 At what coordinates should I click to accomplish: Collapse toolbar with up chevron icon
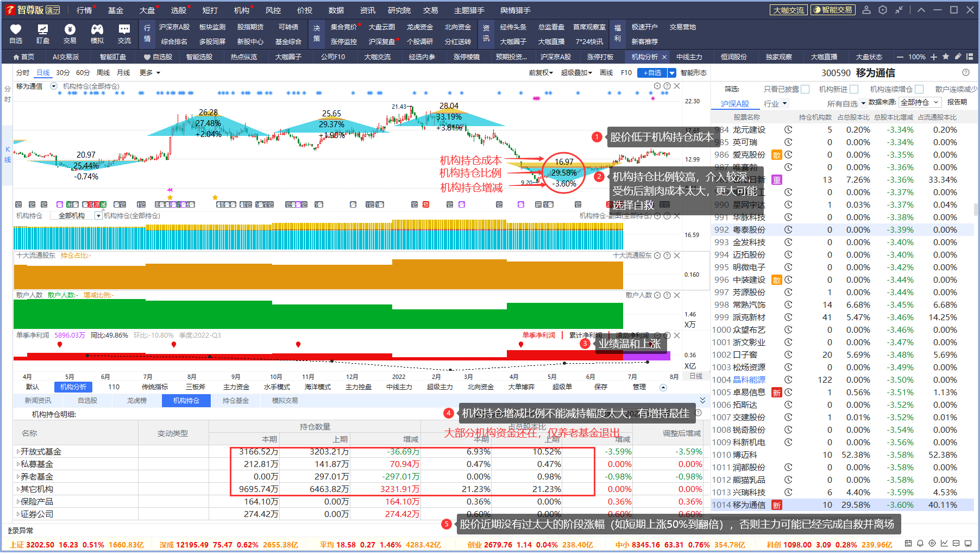[921, 10]
